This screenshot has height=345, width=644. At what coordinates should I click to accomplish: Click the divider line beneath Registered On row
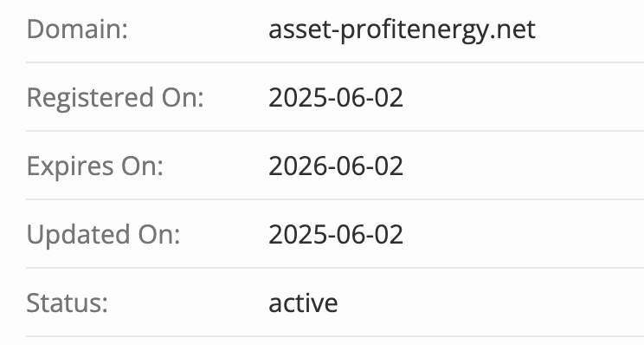pyautogui.click(x=335, y=131)
